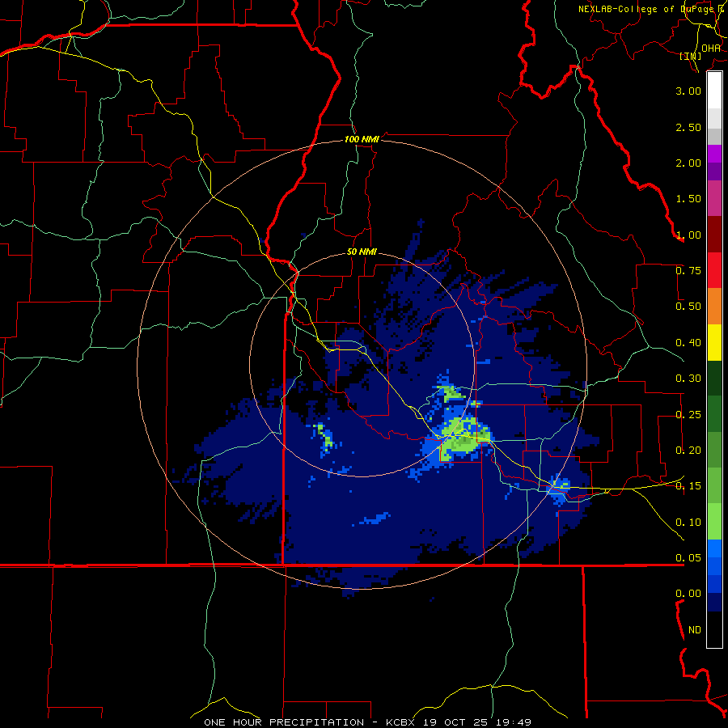Click the One Hour Precipitation KCBX caption

coord(367,722)
